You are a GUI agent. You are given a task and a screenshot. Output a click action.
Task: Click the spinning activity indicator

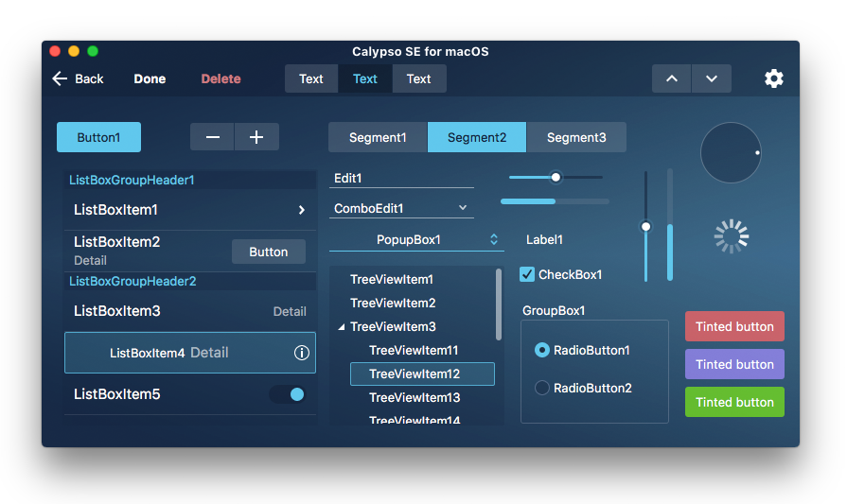pyautogui.click(x=731, y=236)
